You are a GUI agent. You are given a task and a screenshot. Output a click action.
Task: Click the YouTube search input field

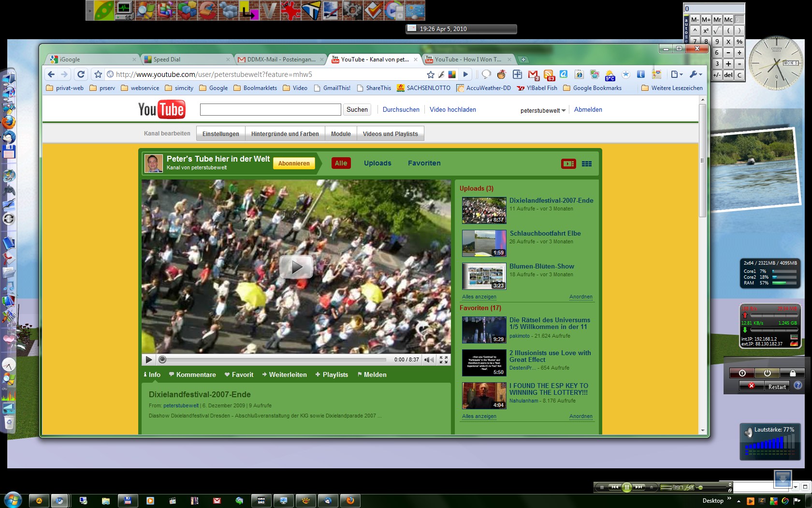[x=270, y=110]
